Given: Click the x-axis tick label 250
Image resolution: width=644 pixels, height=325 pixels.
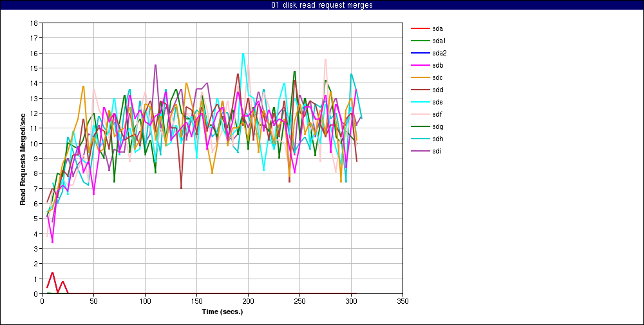Looking at the screenshot, I should click(300, 302).
